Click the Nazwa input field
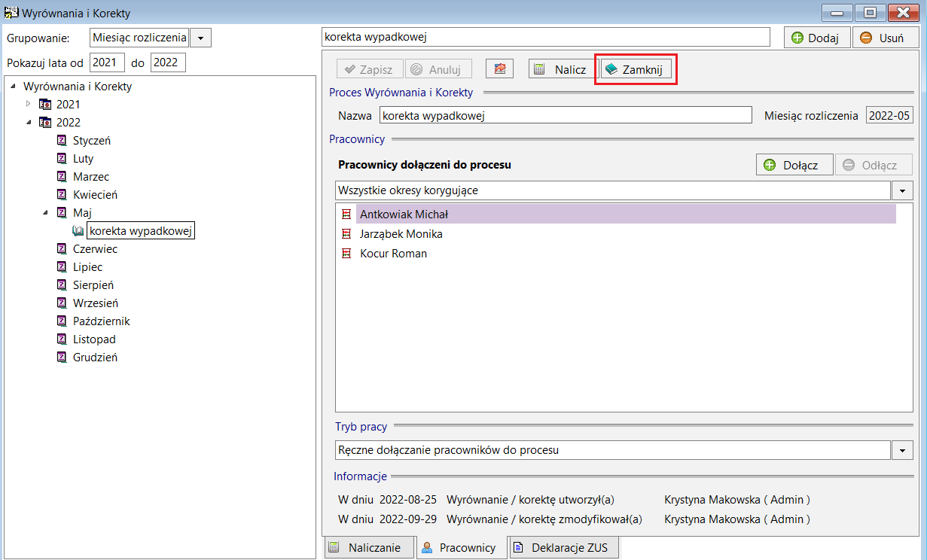This screenshot has height=560, width=927. point(566,115)
